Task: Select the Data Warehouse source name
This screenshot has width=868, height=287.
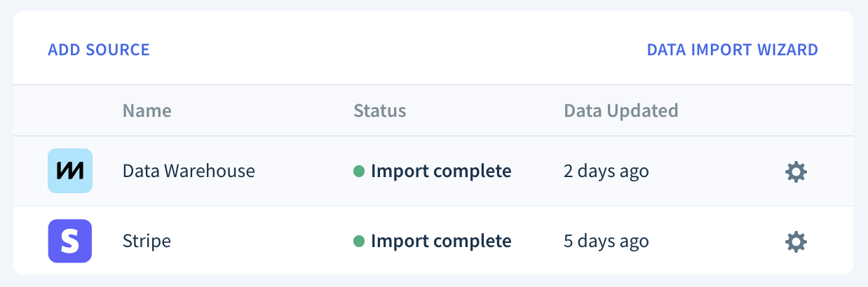Action: (x=189, y=171)
